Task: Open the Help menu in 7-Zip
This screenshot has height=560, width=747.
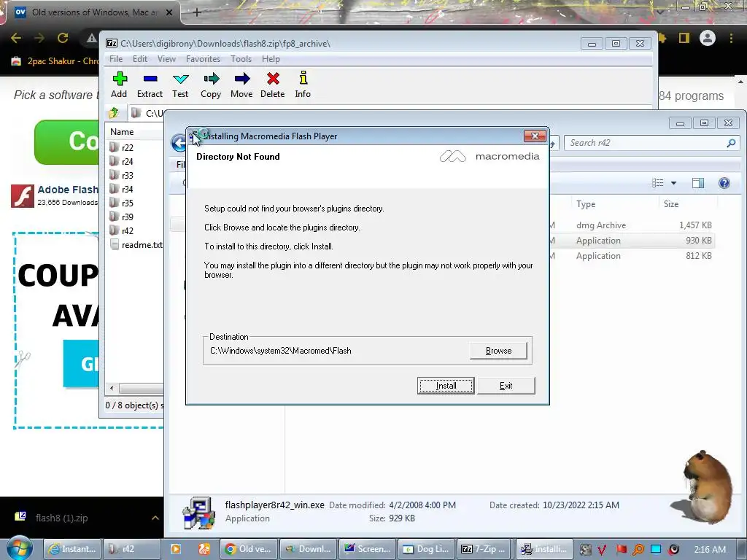Action: coord(271,59)
